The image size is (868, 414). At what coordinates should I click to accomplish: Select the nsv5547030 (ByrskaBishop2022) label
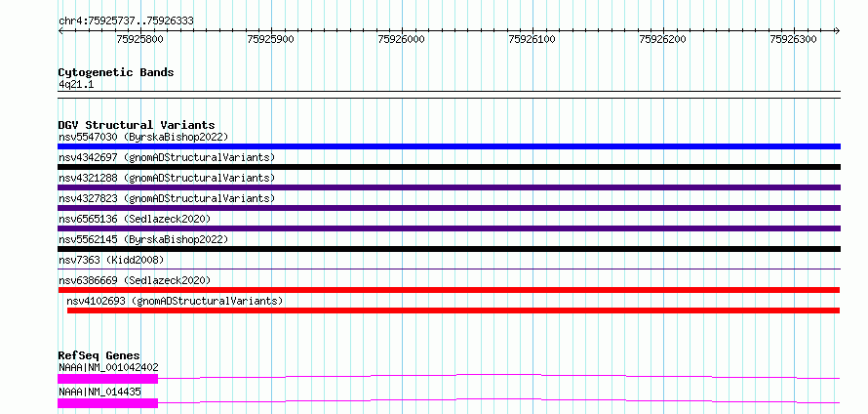tap(143, 137)
